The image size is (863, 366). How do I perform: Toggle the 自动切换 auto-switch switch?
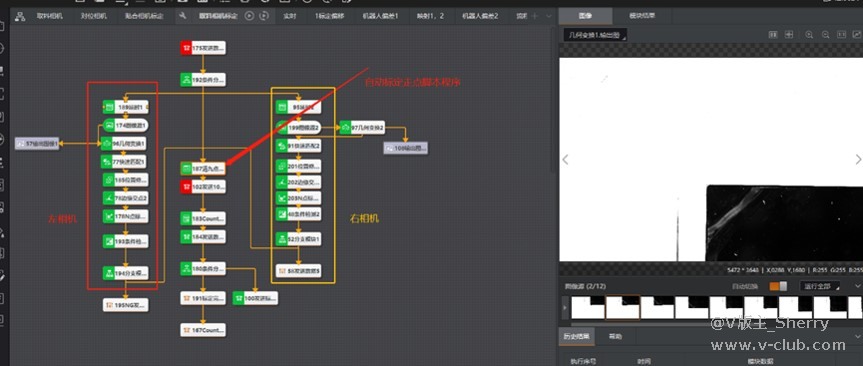[778, 286]
